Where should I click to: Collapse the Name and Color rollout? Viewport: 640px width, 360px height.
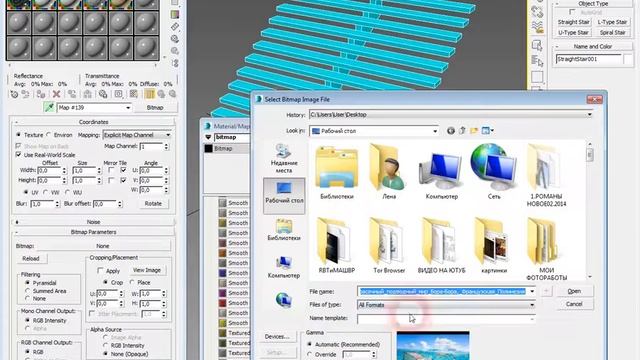coord(593,47)
